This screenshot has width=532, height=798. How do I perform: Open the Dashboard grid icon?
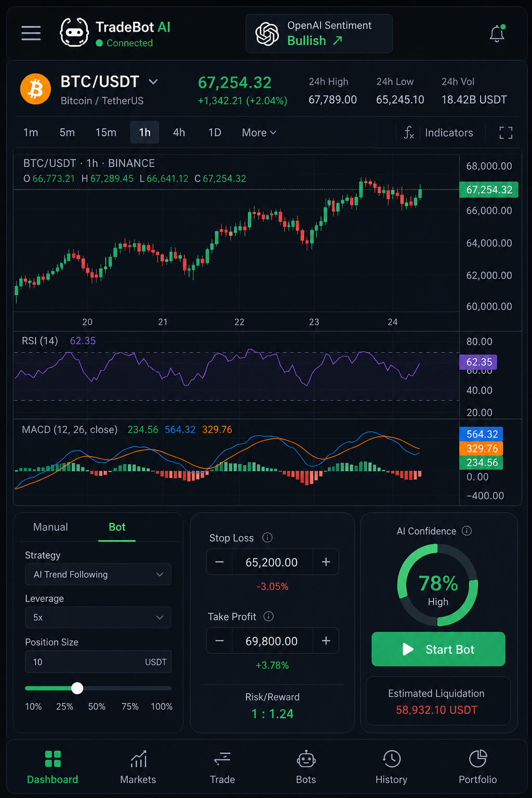pyautogui.click(x=53, y=759)
